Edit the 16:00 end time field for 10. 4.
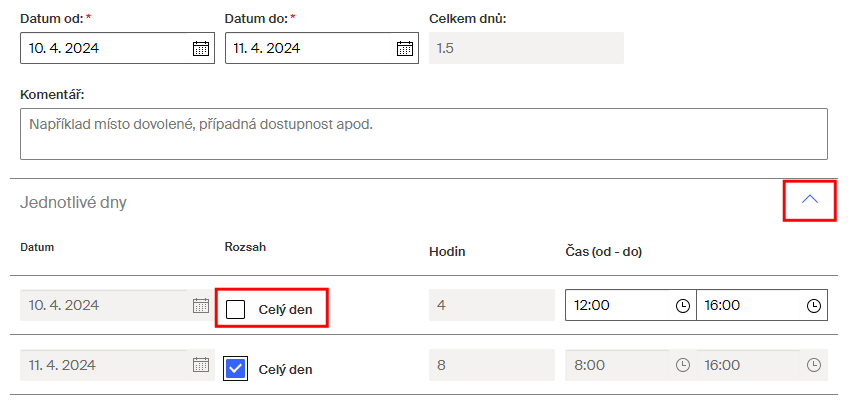 click(749, 305)
